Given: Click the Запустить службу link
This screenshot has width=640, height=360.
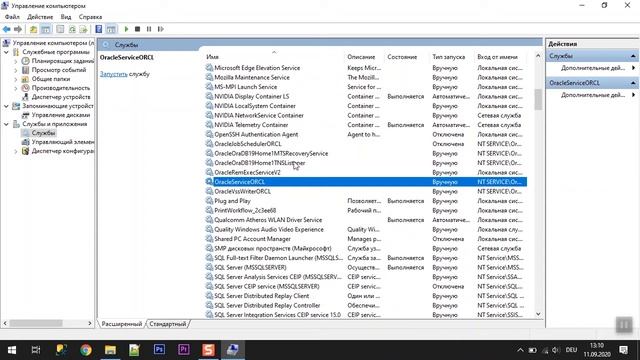Looking at the screenshot, I should click(113, 74).
